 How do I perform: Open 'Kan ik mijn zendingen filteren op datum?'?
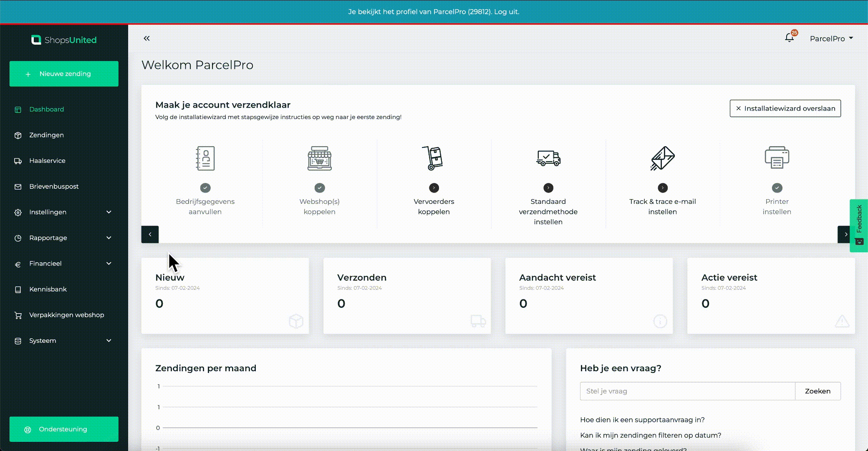[x=651, y=435]
